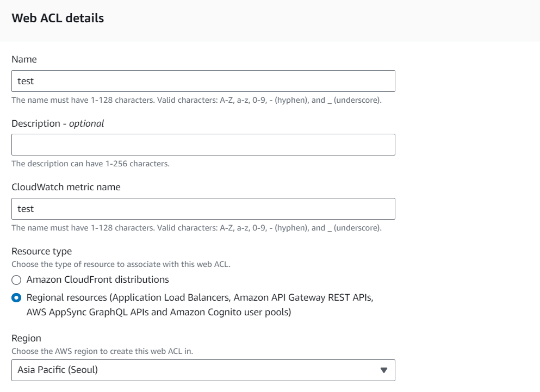
Task: Open the Asia Pacific (Seoul) region dropdown
Action: point(203,370)
